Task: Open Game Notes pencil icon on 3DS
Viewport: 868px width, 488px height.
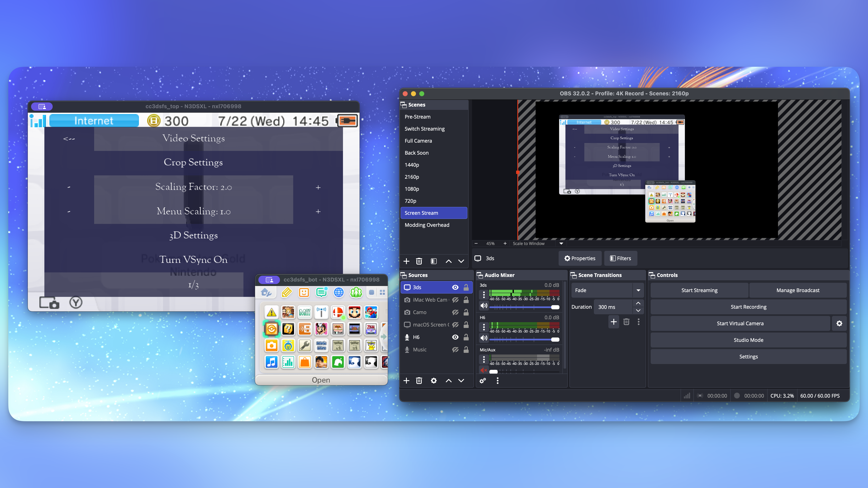Action: 286,292
